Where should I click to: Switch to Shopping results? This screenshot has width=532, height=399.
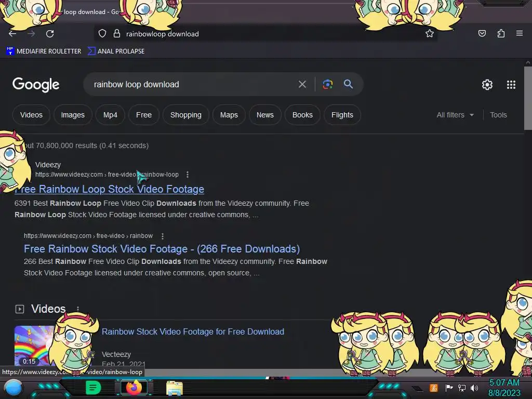point(186,115)
